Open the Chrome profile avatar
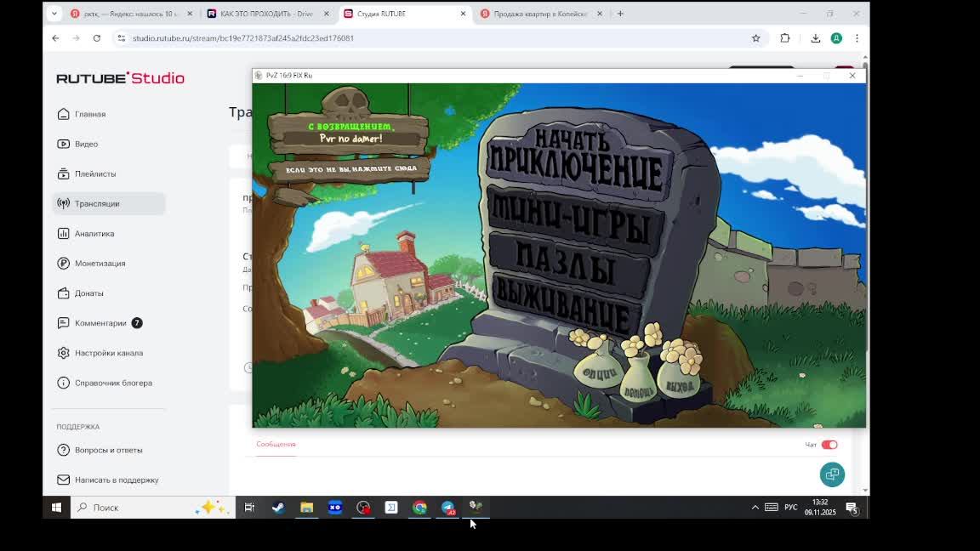980x551 pixels. pyautogui.click(x=836, y=38)
